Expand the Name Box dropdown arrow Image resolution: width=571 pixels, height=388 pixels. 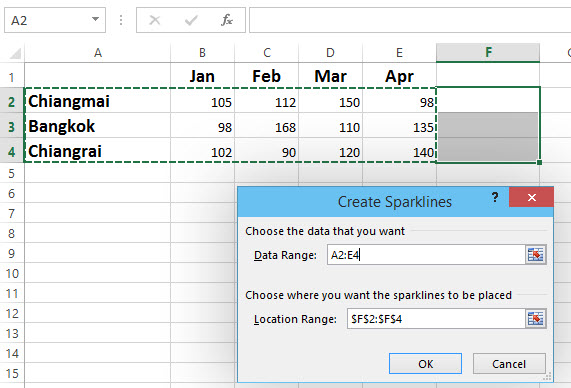[x=95, y=19]
